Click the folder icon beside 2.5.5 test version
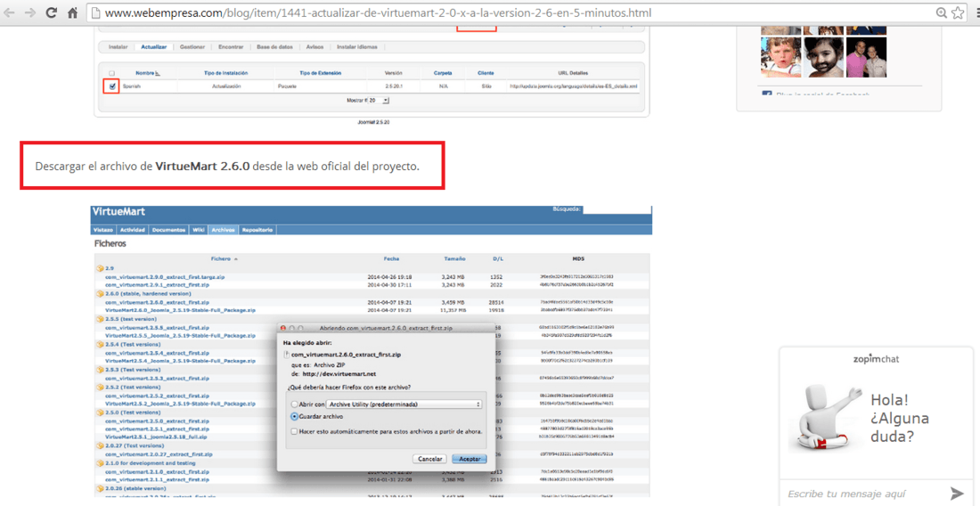 100,319
